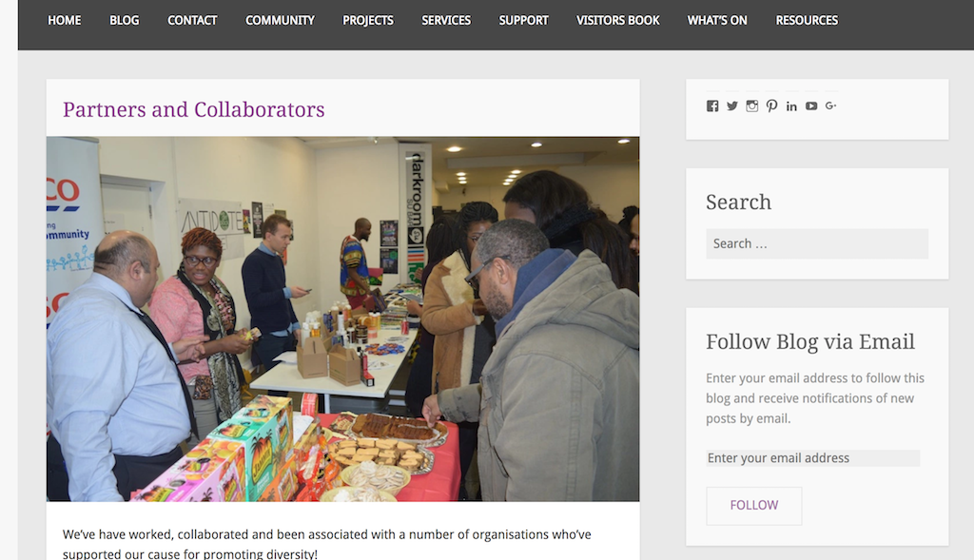Open the BLOG menu item
Viewport: 974px width, 560px height.
[125, 21]
